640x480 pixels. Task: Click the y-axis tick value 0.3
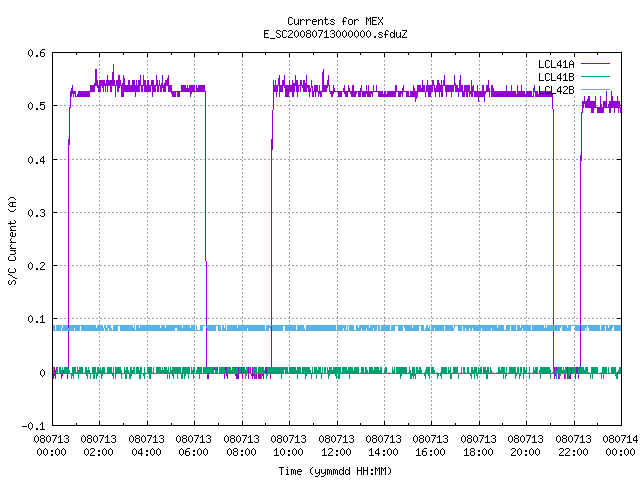[x=36, y=213]
